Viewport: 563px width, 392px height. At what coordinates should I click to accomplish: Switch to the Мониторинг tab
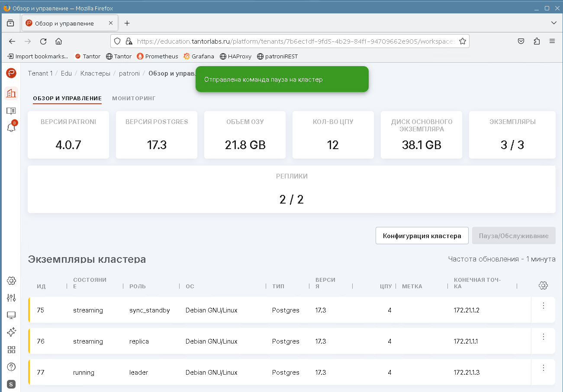[134, 99]
